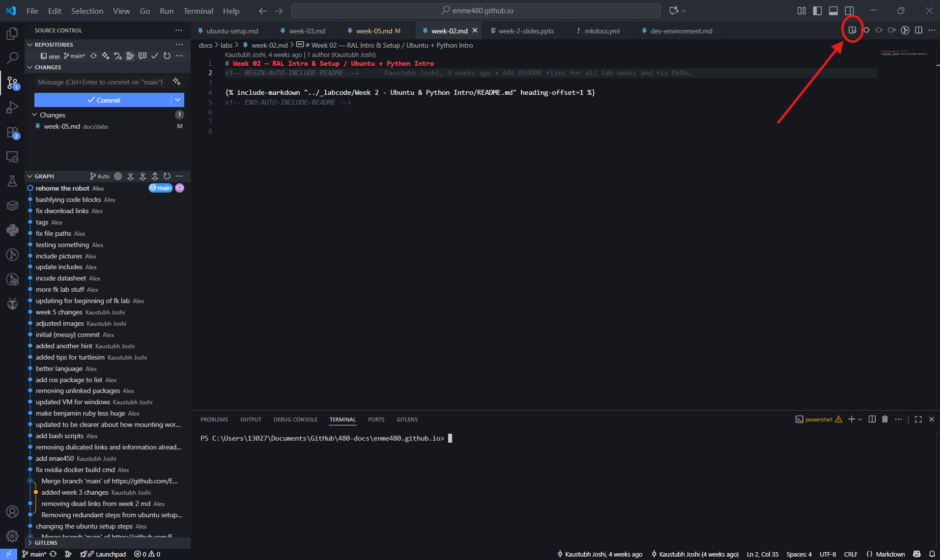Open the Extensions view in activity bar
Image resolution: width=940 pixels, height=560 pixels.
click(x=12, y=132)
